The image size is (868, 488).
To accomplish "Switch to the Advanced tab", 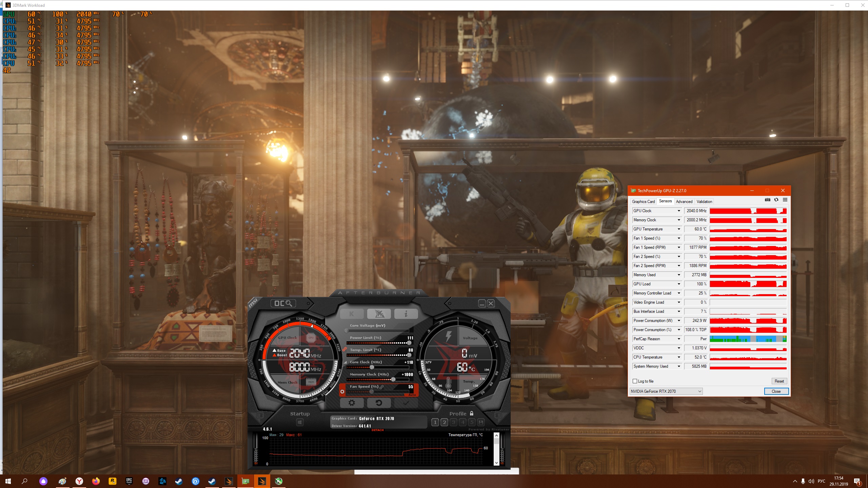I will click(684, 202).
